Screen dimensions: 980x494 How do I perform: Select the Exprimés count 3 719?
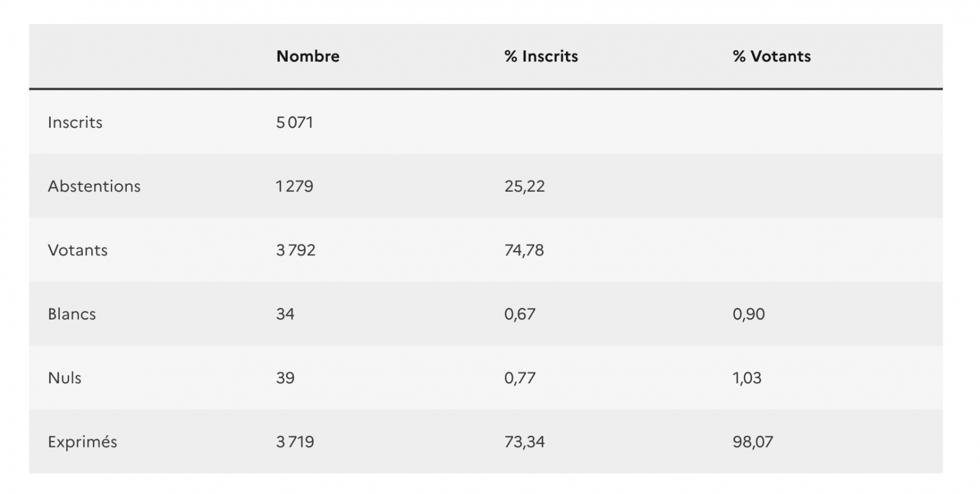(295, 442)
